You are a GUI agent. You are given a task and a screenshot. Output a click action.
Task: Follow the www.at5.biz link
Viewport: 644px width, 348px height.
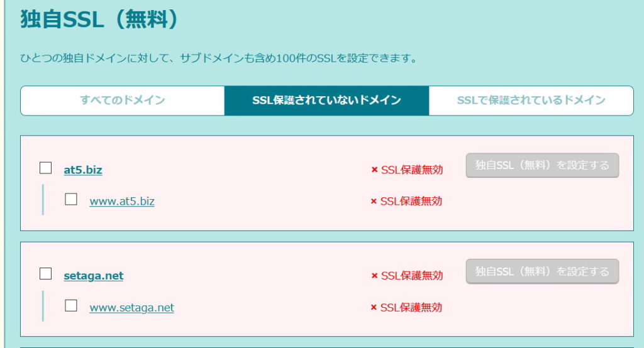click(122, 202)
